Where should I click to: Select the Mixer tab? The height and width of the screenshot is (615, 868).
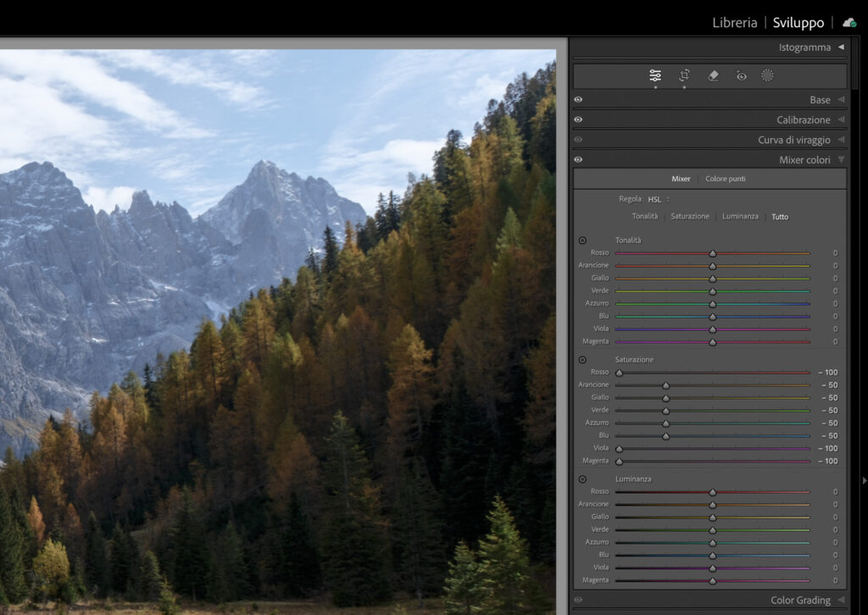tap(681, 179)
